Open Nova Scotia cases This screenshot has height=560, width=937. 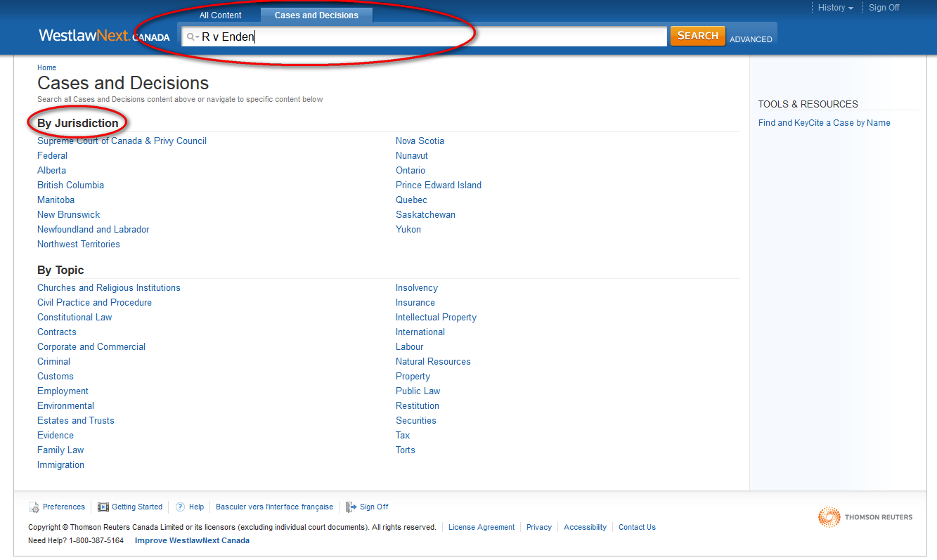click(420, 141)
